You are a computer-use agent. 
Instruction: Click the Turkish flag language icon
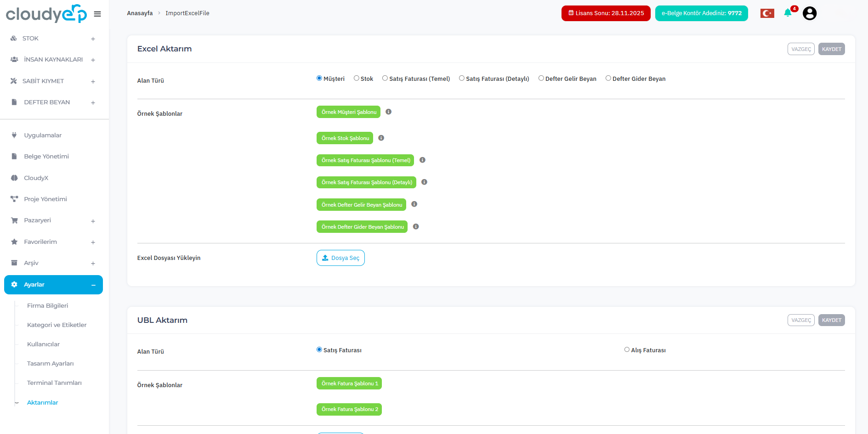[x=767, y=13]
